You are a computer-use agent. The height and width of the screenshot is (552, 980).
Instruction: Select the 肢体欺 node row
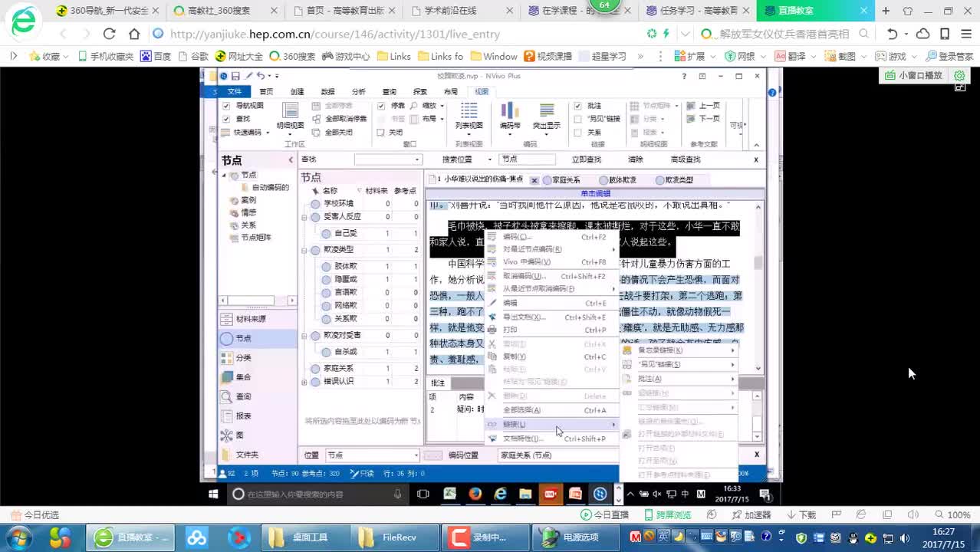click(370, 266)
